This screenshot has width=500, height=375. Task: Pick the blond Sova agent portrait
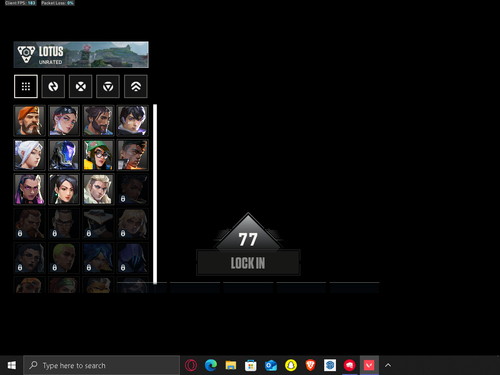[x=98, y=189]
